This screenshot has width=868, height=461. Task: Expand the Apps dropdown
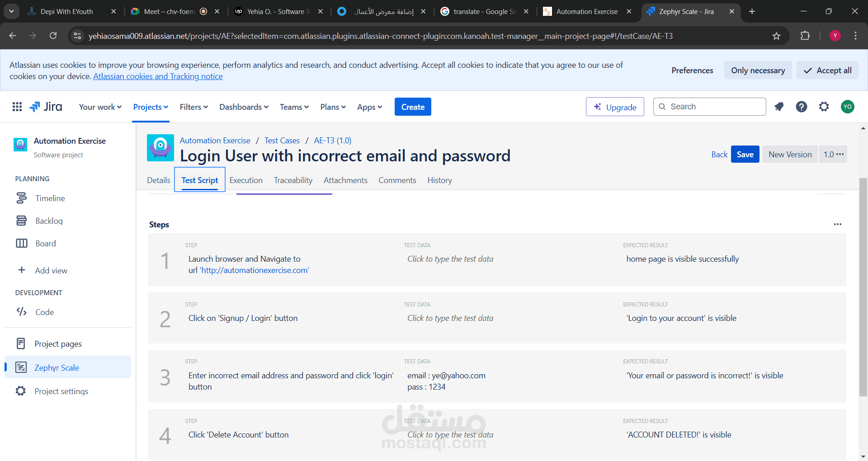pos(370,107)
